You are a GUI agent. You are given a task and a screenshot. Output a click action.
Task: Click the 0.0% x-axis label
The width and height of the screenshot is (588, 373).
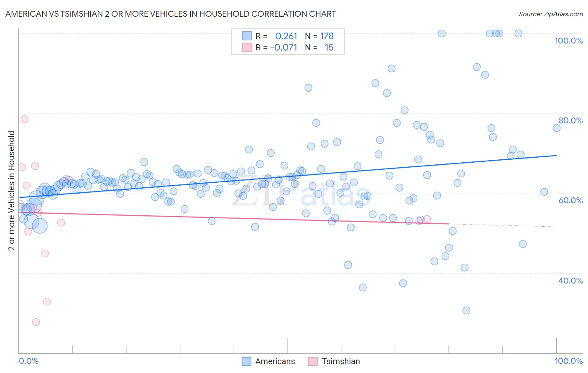pyautogui.click(x=29, y=361)
